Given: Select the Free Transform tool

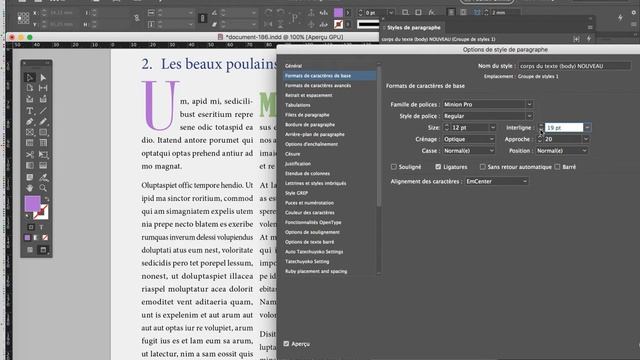Looking at the screenshot, I should click(x=43, y=155).
